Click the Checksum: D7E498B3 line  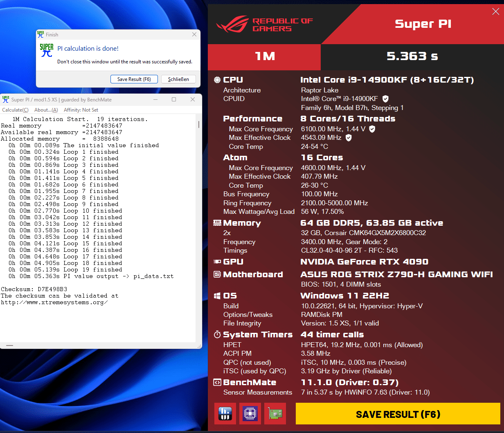[34, 289]
